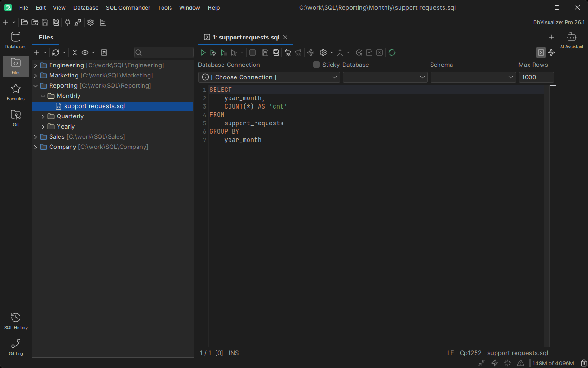The width and height of the screenshot is (588, 368).
Task: Open the Edit menu
Action: 41,8
